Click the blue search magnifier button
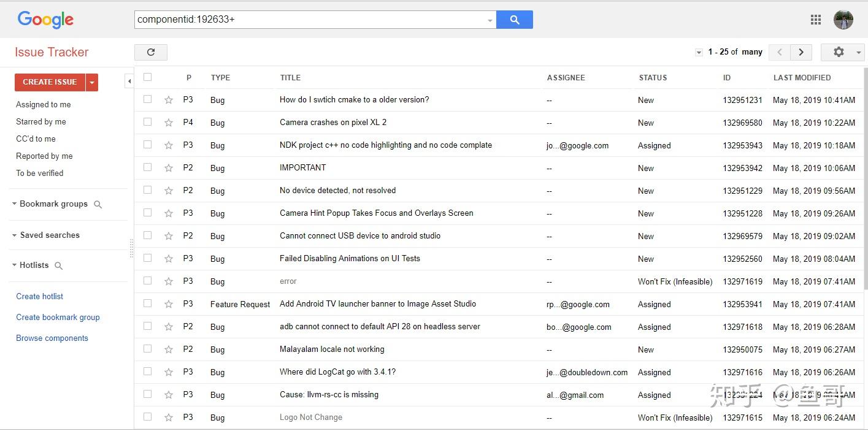The image size is (868, 431). [514, 20]
